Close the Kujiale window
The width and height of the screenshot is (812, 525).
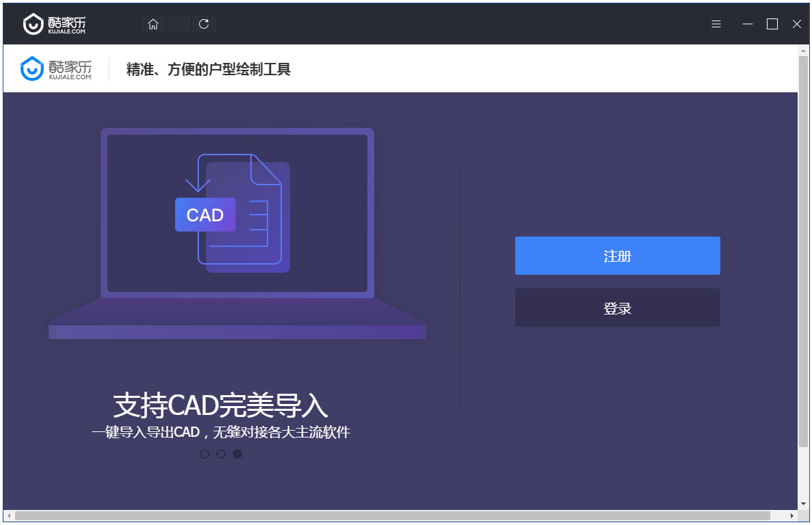coord(797,24)
